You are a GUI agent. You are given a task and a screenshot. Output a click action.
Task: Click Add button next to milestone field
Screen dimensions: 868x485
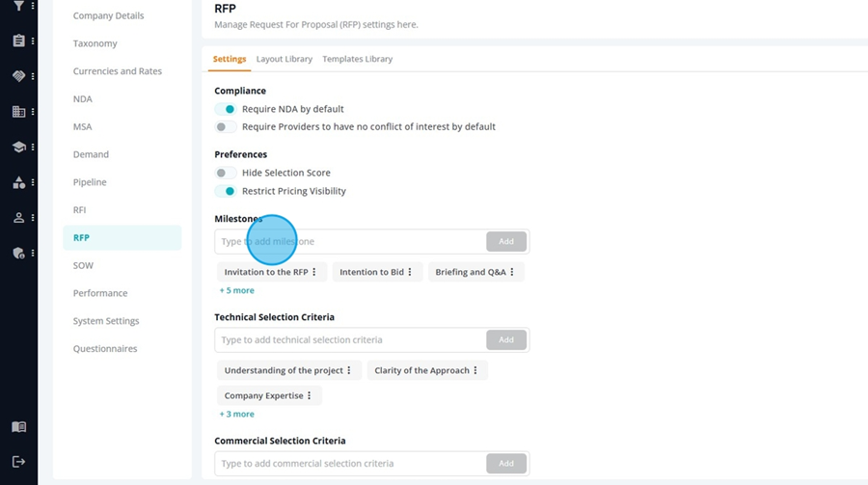pyautogui.click(x=506, y=241)
